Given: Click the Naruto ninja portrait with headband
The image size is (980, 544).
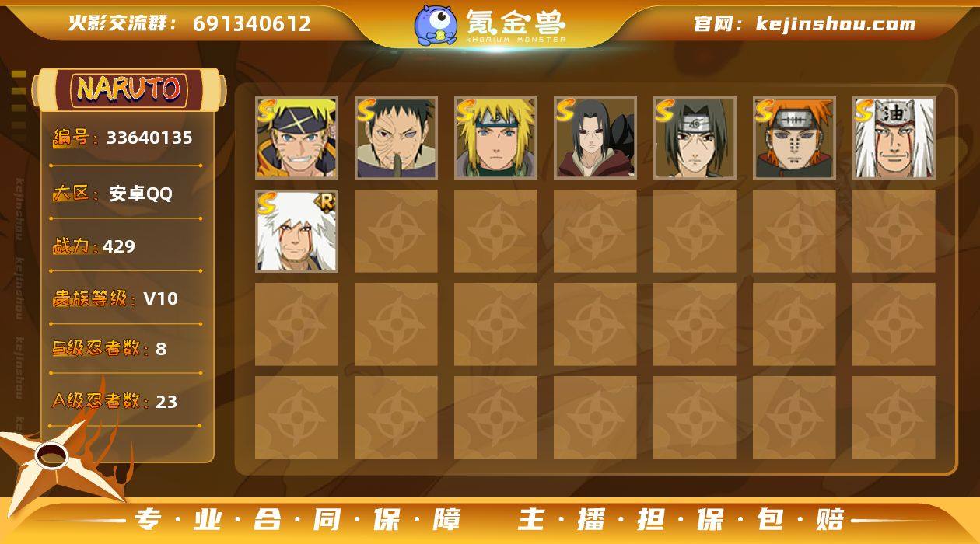Looking at the screenshot, I should click(x=296, y=138).
